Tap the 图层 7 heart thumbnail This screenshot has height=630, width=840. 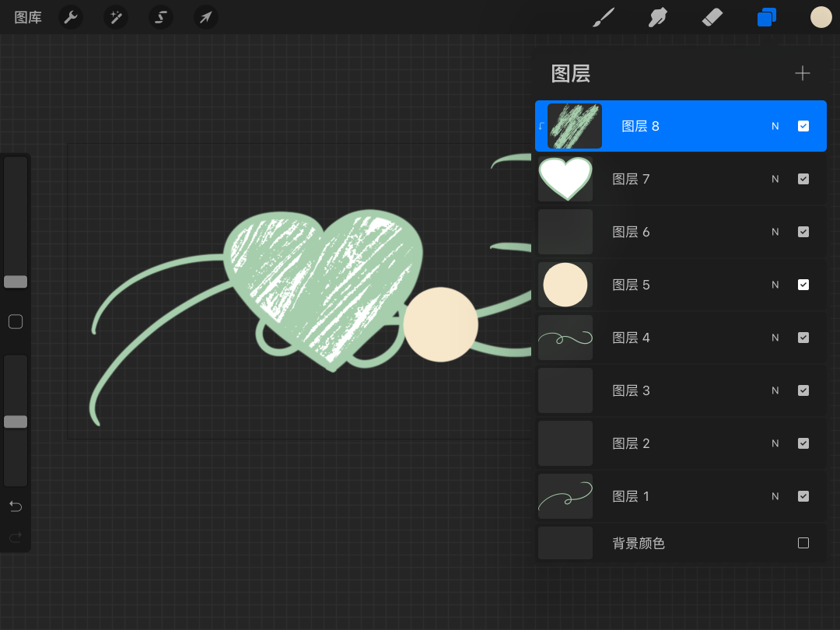565,179
